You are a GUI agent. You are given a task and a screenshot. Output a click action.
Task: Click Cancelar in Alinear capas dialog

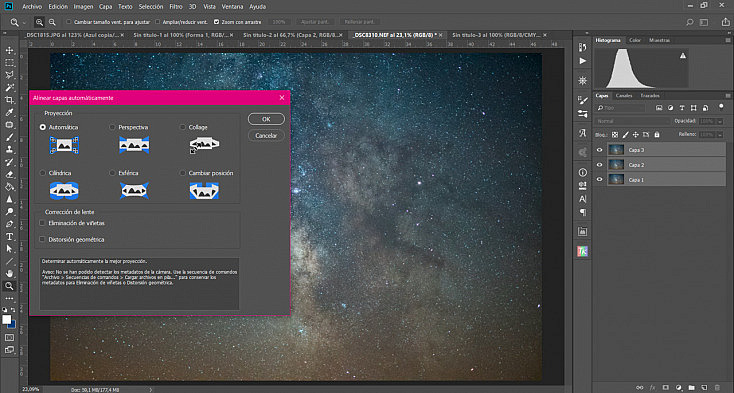tap(266, 136)
